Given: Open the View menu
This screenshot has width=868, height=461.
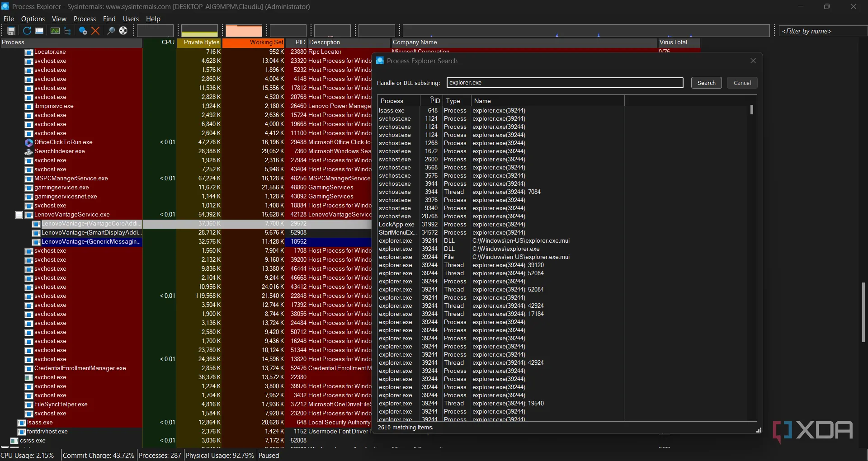Looking at the screenshot, I should (x=59, y=19).
